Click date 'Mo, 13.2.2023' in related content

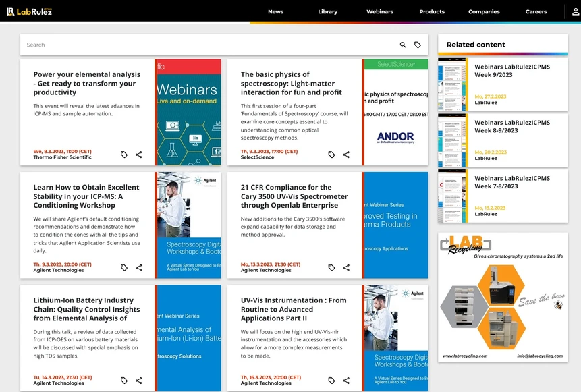pos(490,208)
